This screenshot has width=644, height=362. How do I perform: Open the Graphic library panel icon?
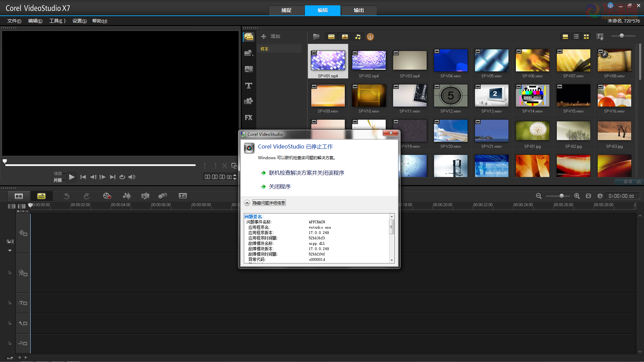pyautogui.click(x=249, y=101)
